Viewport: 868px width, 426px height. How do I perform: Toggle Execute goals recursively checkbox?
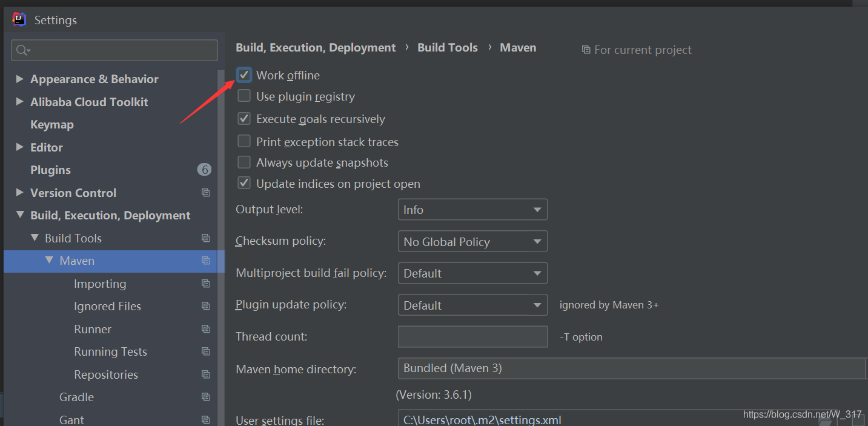coord(244,119)
